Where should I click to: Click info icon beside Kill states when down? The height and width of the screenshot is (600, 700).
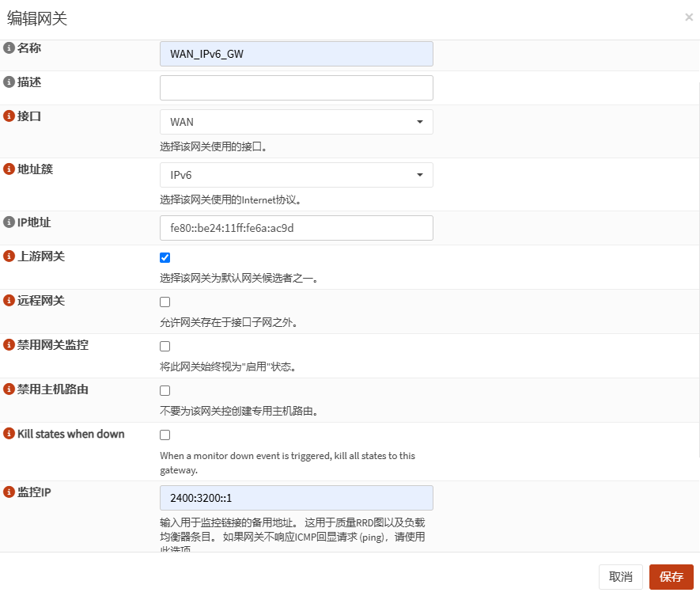coord(9,434)
